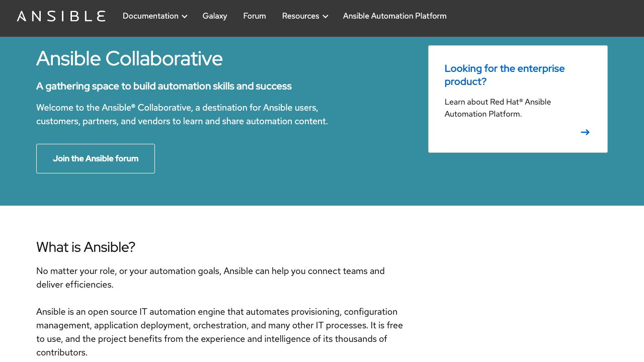
Task: Click subtitle 'A gathering space to build automation skills'
Action: [164, 86]
